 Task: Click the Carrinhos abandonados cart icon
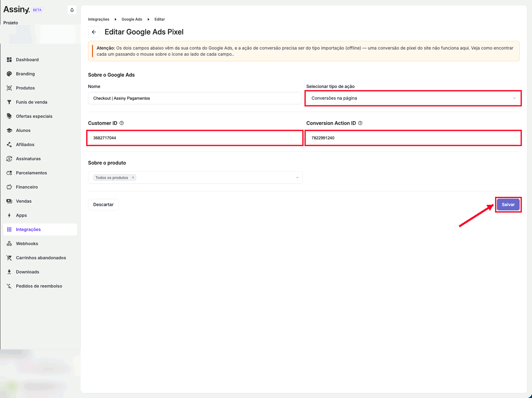click(x=9, y=258)
